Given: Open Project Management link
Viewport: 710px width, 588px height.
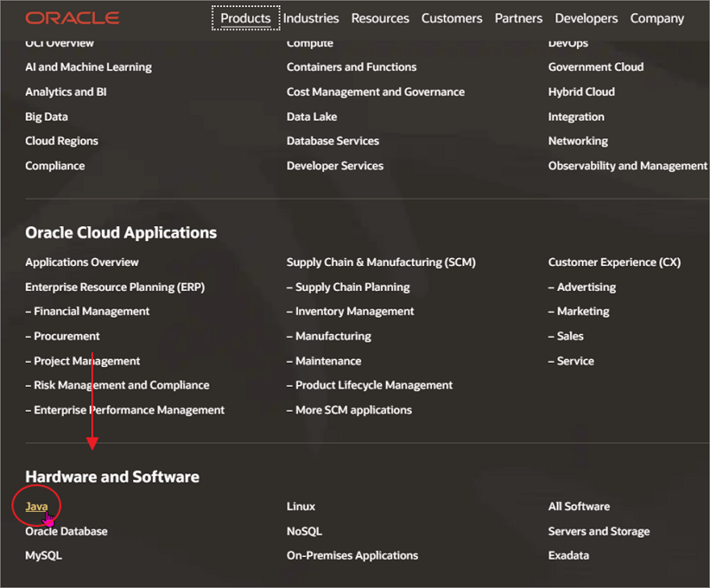Looking at the screenshot, I should coord(83,361).
